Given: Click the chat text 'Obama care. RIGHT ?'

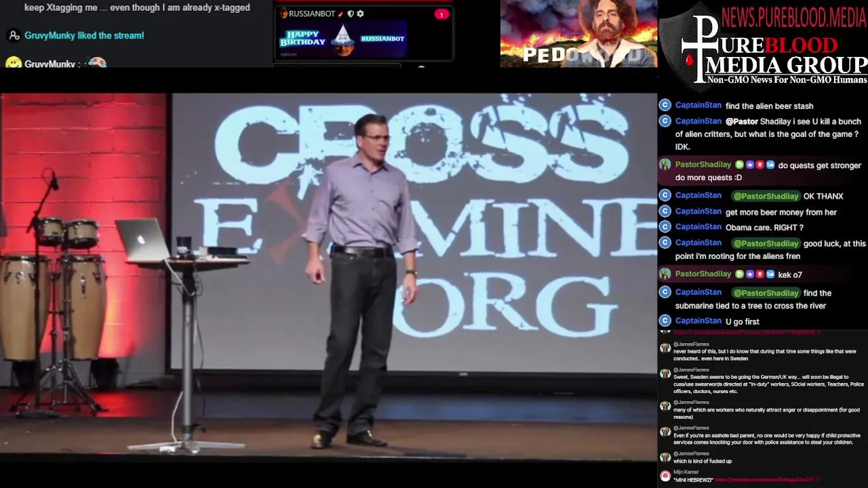Looking at the screenshot, I should [764, 228].
